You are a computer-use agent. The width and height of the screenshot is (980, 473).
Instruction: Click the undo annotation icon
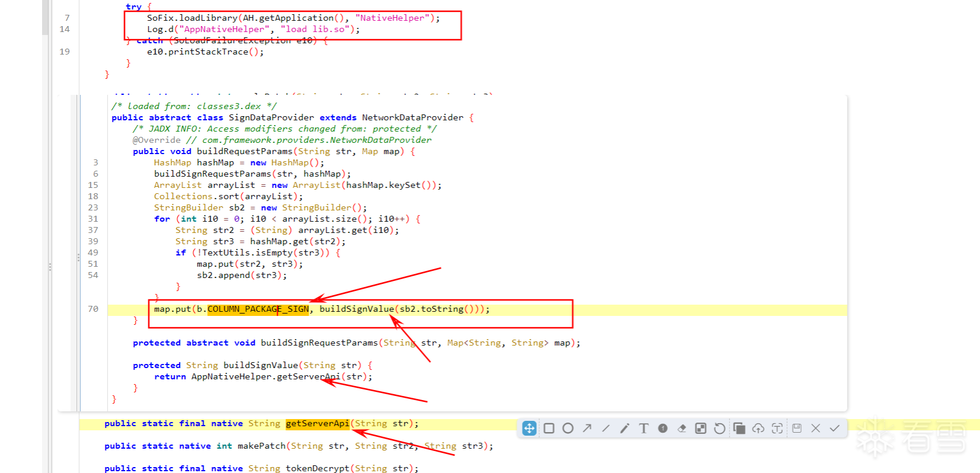pos(719,428)
